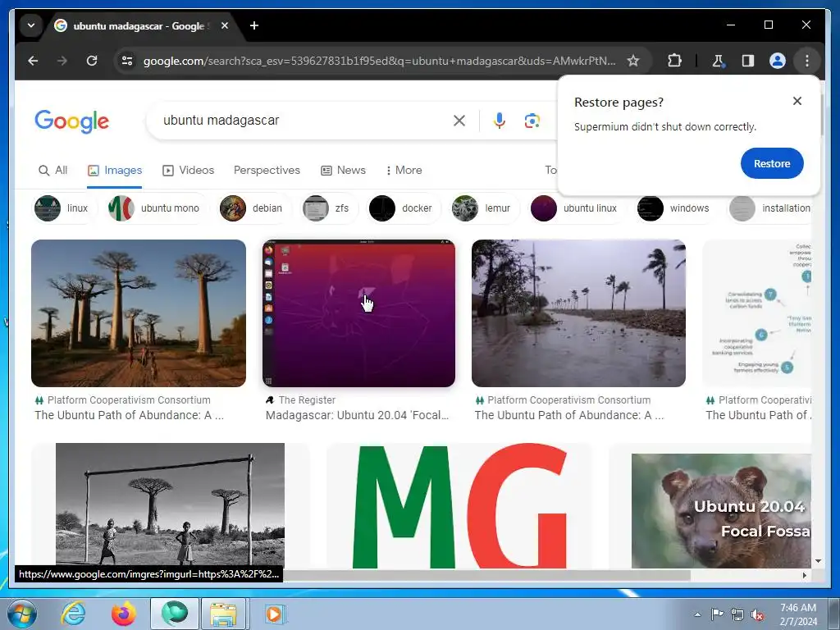
Task: Click the muted volume tray icon
Action: (757, 615)
